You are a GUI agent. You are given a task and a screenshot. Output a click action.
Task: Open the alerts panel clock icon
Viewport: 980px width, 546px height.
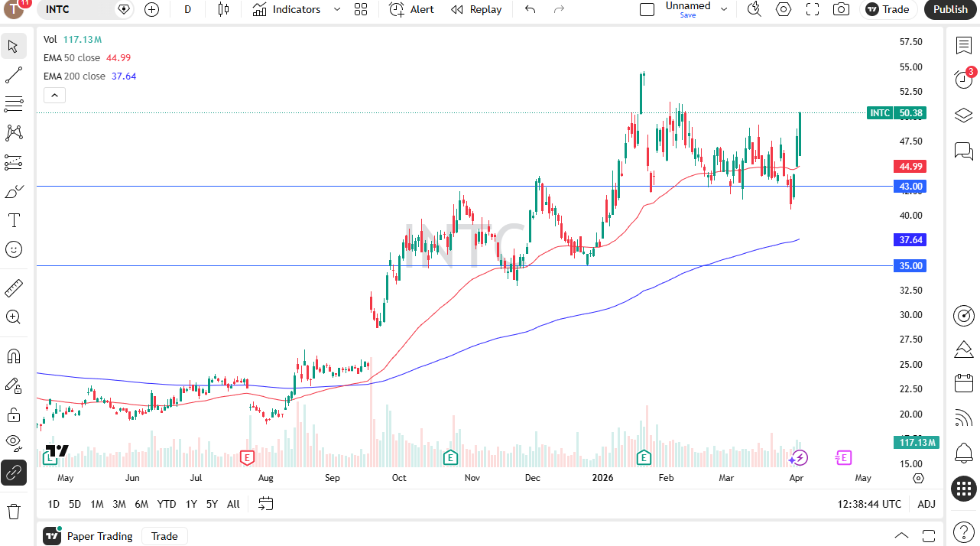(963, 80)
